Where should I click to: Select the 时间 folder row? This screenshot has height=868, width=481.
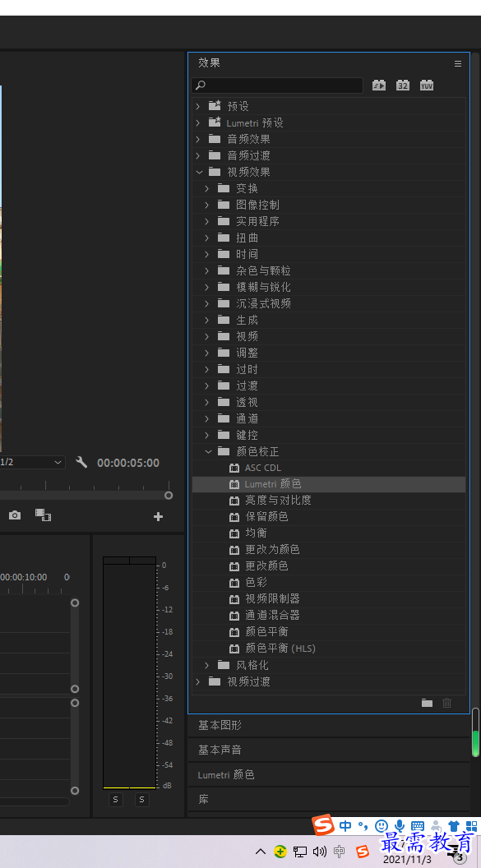[x=329, y=254]
